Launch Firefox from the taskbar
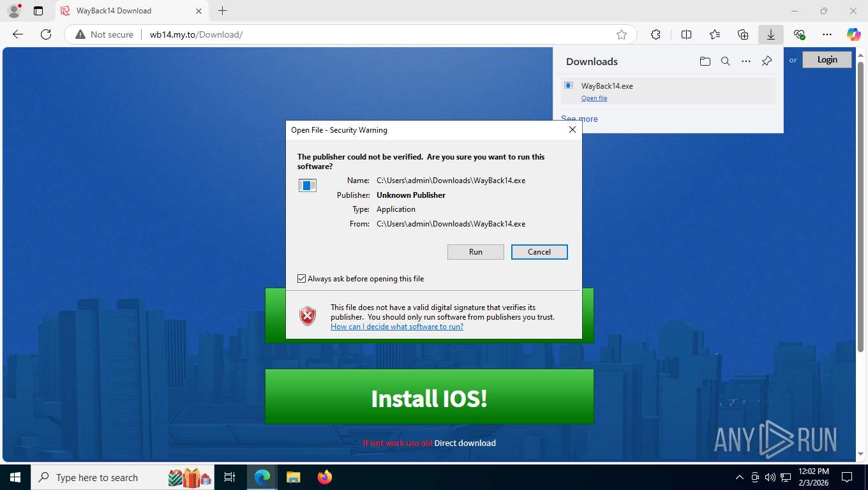Viewport: 868px width, 490px height. 325,477
